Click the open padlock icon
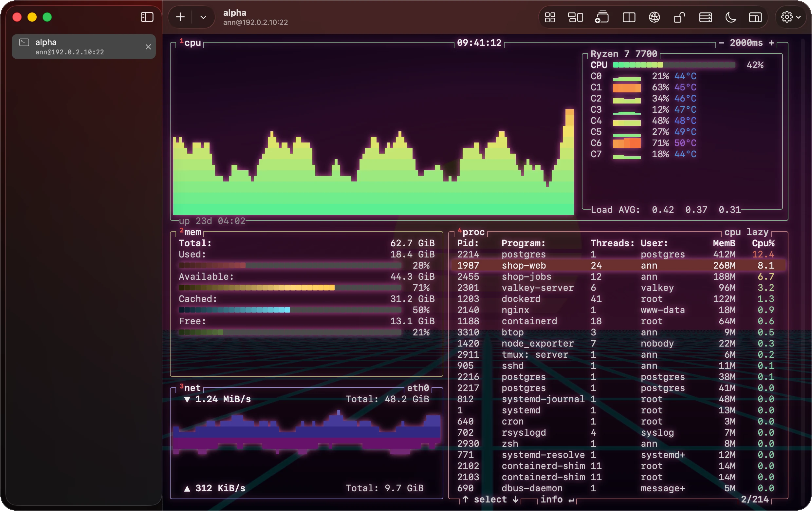 679,17
